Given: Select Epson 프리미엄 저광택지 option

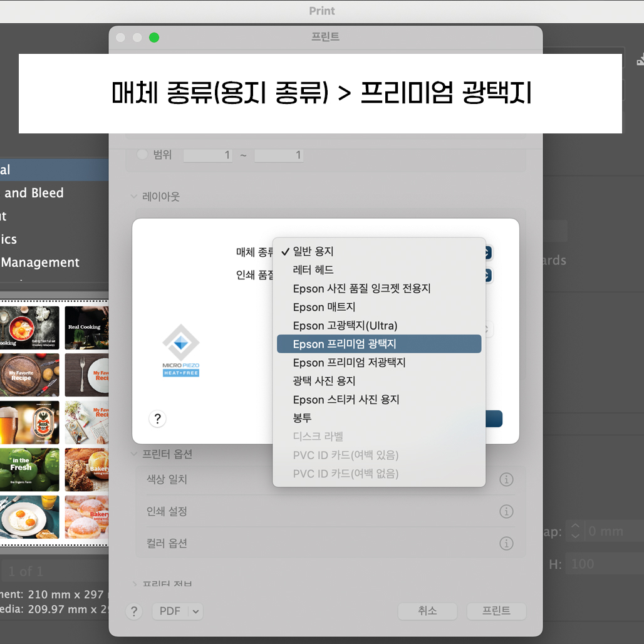Looking at the screenshot, I should 378,362.
